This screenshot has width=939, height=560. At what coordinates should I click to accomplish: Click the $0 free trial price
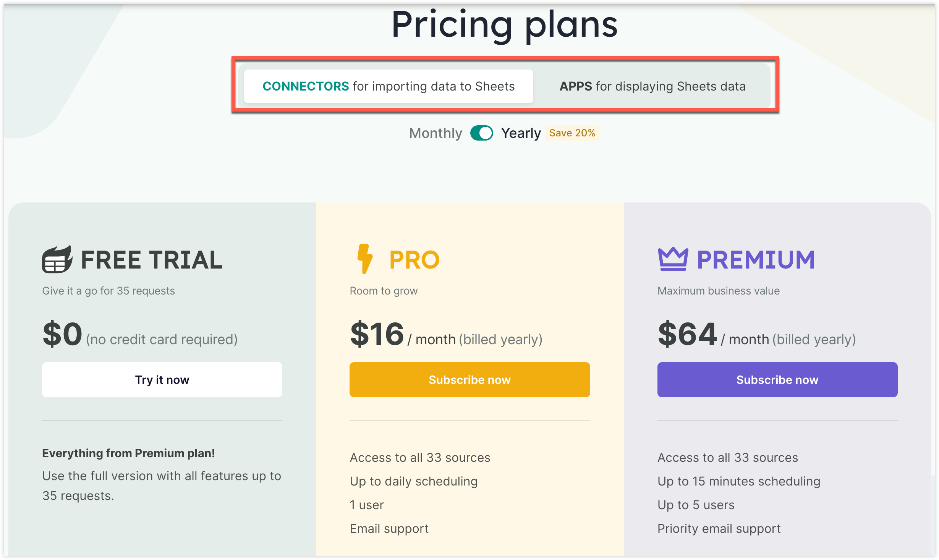click(x=62, y=334)
